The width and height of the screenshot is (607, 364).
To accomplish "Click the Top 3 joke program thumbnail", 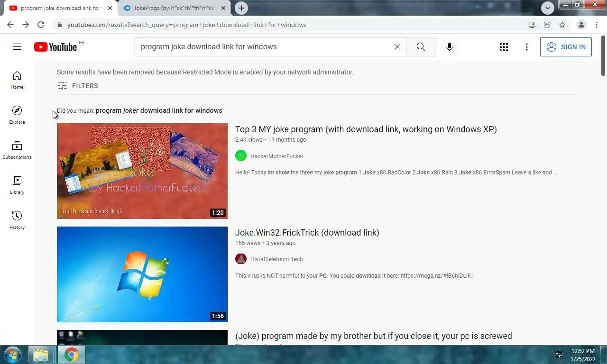I will pos(142,171).
